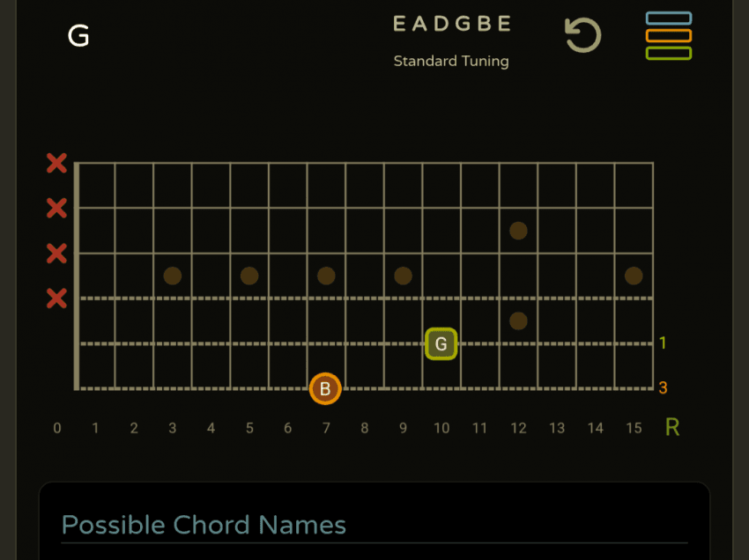Remove the G note marker at fret 10
This screenshot has width=749, height=560.
(441, 343)
